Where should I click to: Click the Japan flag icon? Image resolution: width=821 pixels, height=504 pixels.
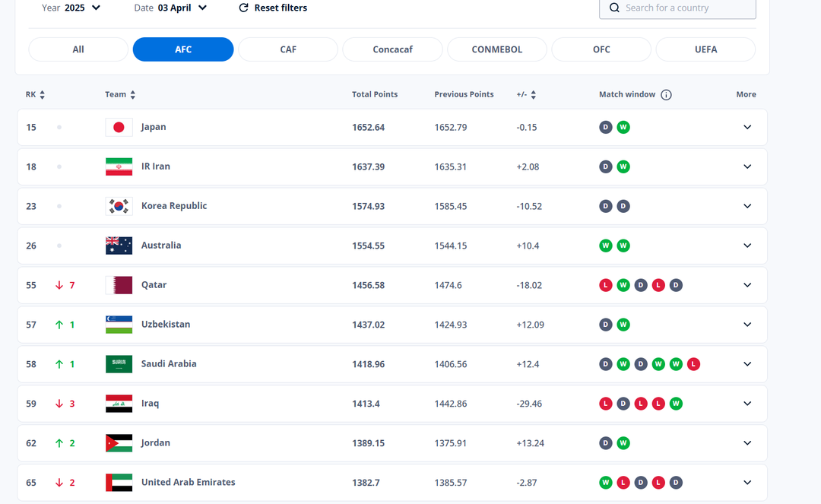point(119,127)
